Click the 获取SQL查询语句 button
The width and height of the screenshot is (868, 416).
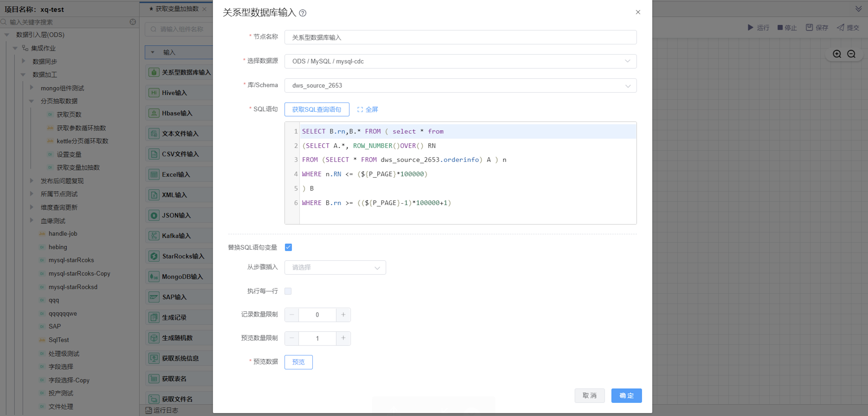tap(316, 110)
